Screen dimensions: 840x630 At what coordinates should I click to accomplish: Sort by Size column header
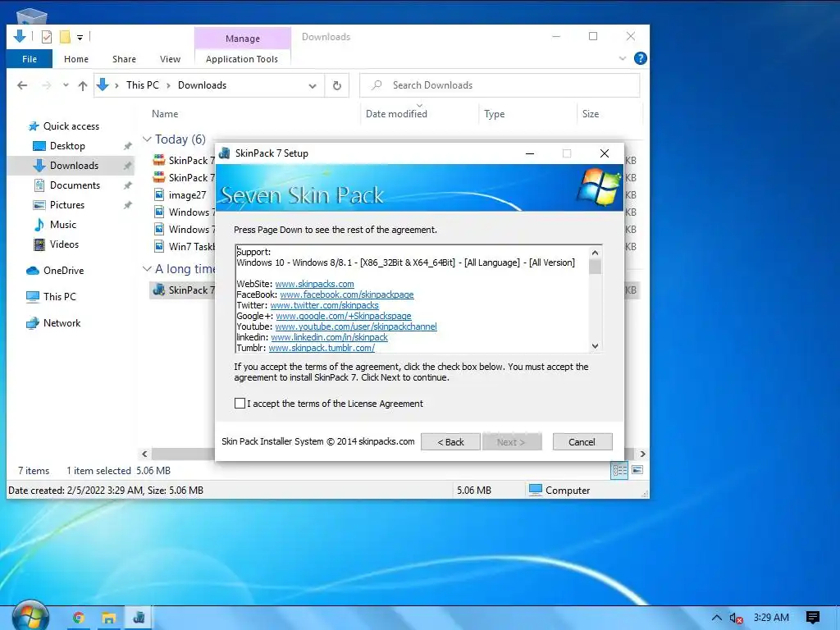click(591, 114)
